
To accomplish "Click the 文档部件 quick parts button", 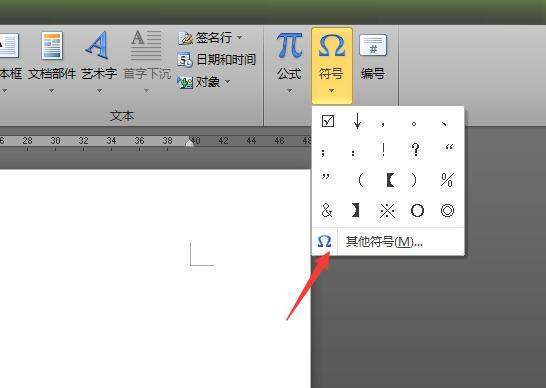I will click(x=52, y=56).
